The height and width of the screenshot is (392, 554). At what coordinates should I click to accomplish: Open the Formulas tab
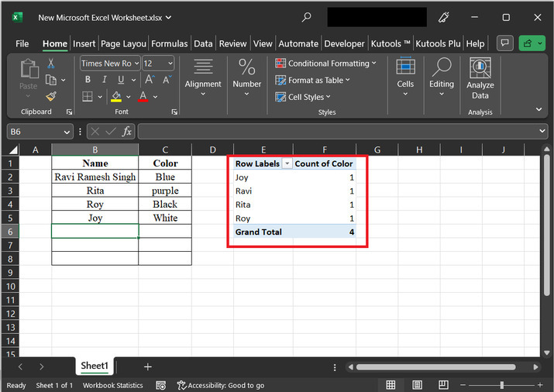(x=170, y=44)
